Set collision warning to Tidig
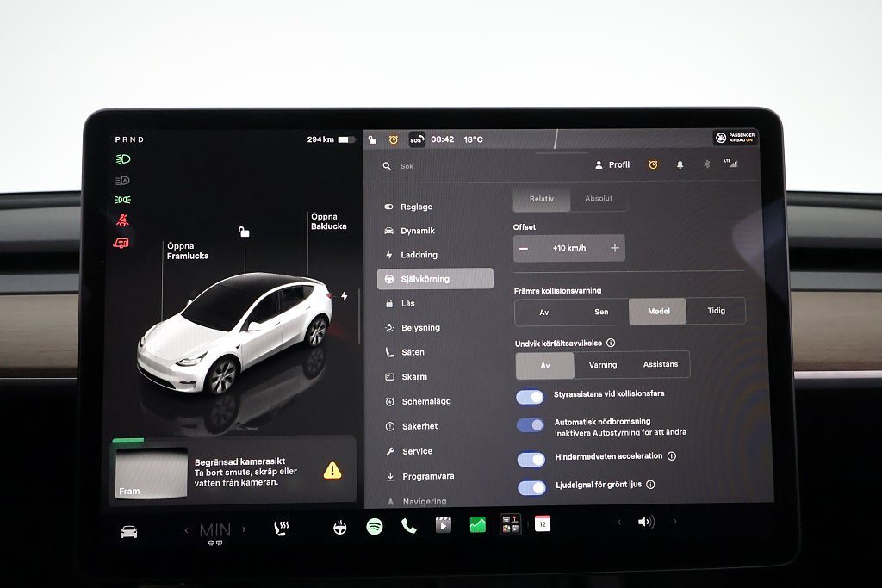This screenshot has width=882, height=588. 716,311
